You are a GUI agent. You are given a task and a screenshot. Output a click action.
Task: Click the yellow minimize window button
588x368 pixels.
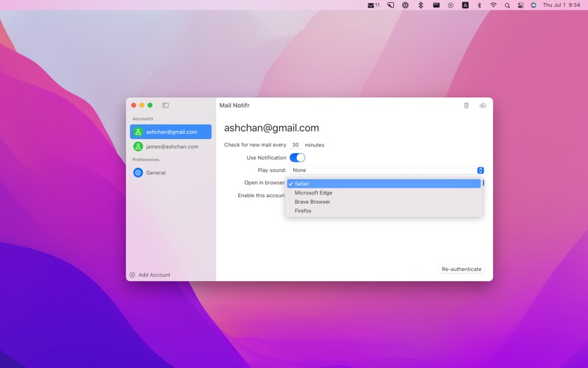pyautogui.click(x=142, y=105)
